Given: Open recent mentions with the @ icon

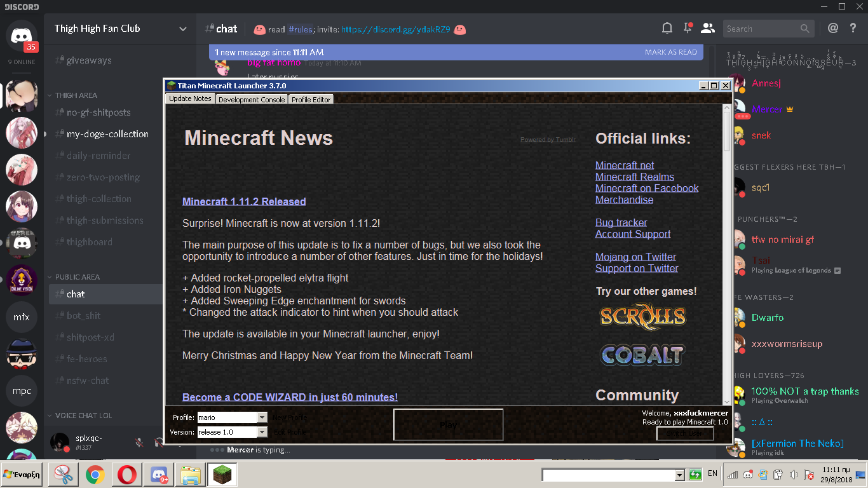Looking at the screenshot, I should coord(833,29).
